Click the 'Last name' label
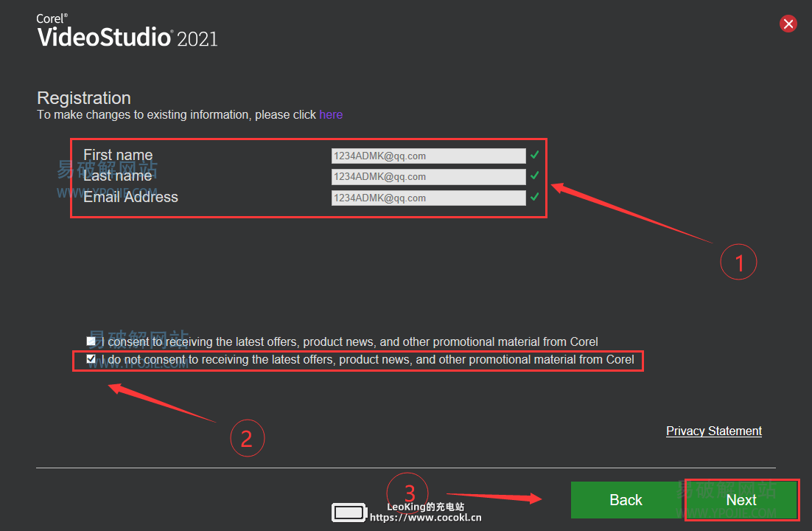Screen dimensions: 812x531 click(118, 176)
